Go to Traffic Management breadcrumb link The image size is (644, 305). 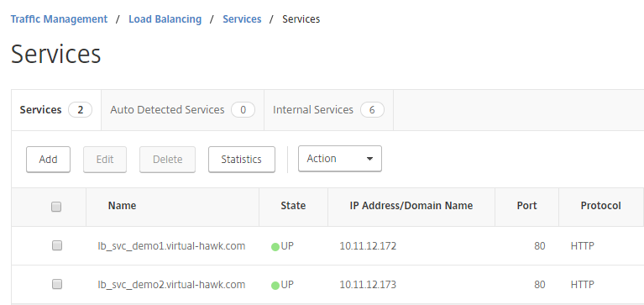pyautogui.click(x=59, y=19)
